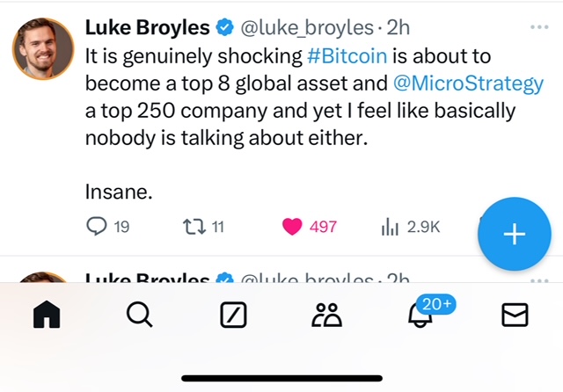Open the Messages envelope icon
The height and width of the screenshot is (392, 563).
(513, 314)
